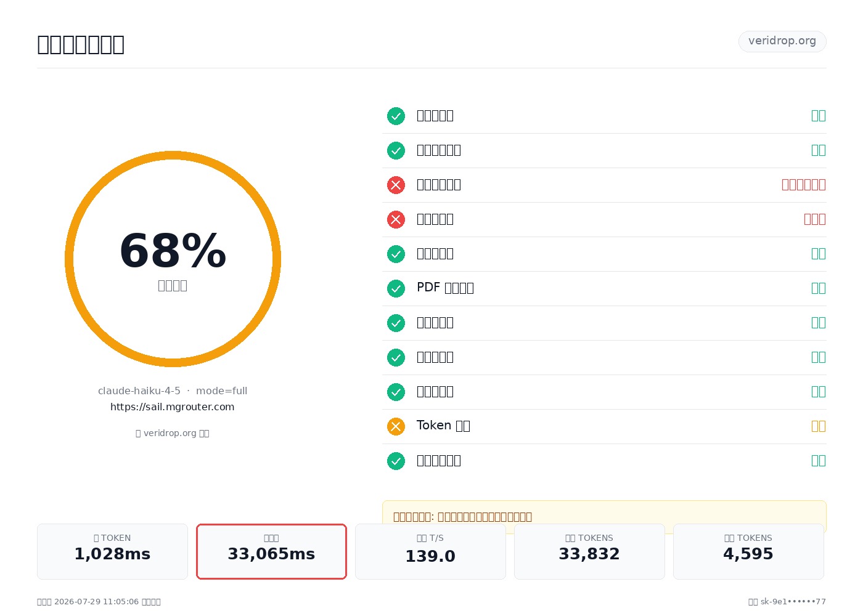The height and width of the screenshot is (616, 863).
Task: Click the green check icon in the PDF row
Action: coord(396,288)
